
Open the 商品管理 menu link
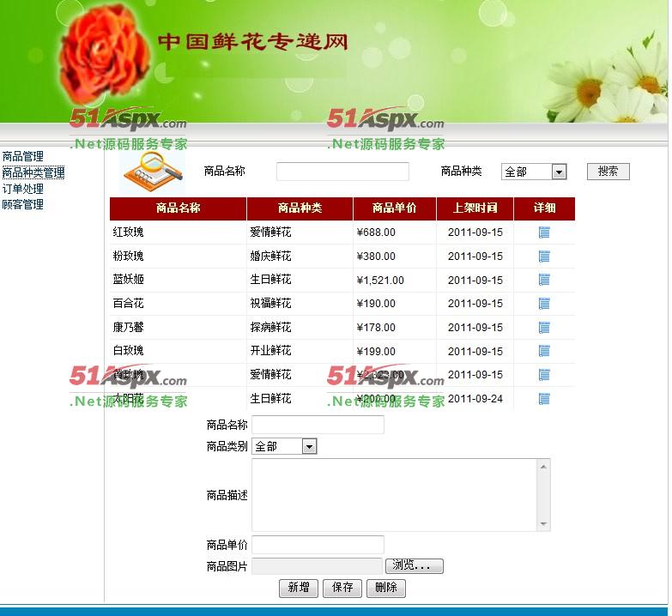pyautogui.click(x=22, y=156)
